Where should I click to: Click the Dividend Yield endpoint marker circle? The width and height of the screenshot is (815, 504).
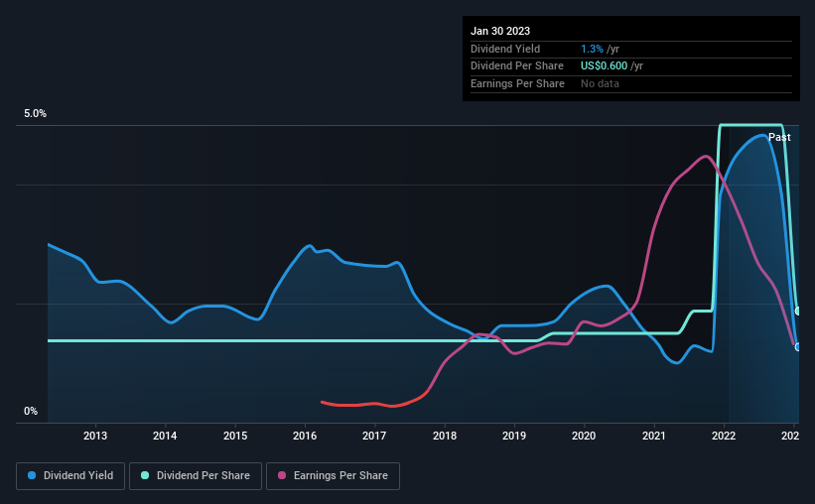pos(798,346)
